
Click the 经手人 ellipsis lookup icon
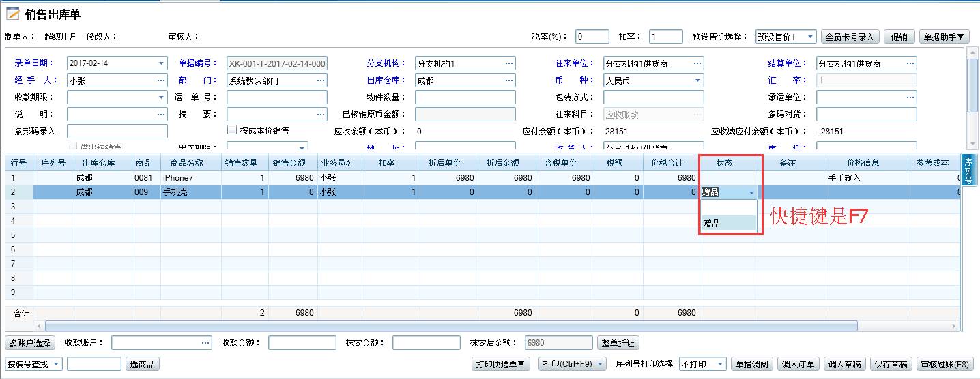(x=161, y=80)
